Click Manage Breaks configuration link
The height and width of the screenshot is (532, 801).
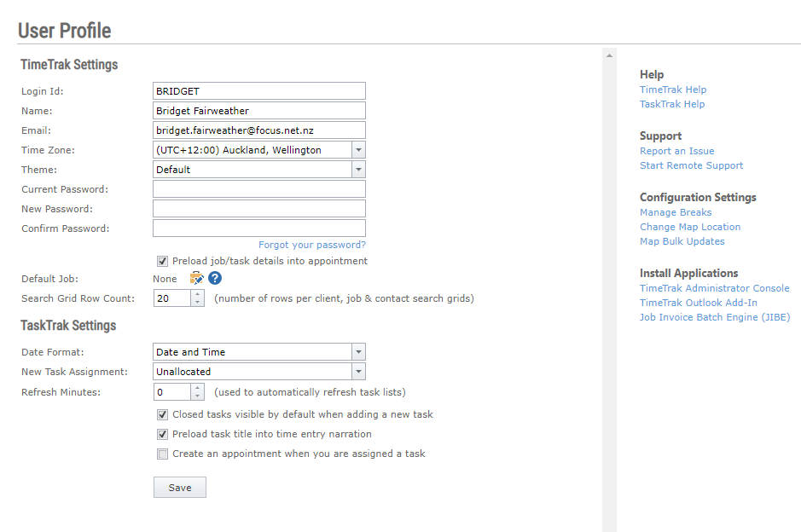(x=676, y=212)
